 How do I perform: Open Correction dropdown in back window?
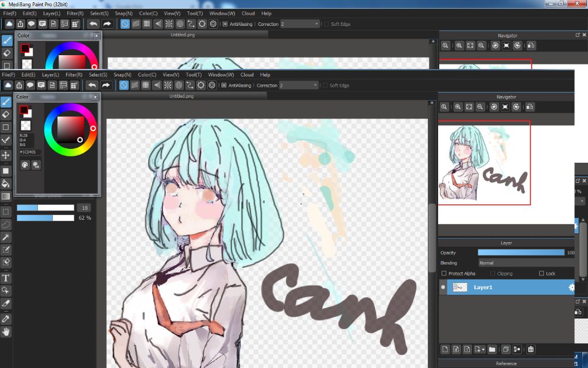pos(300,24)
